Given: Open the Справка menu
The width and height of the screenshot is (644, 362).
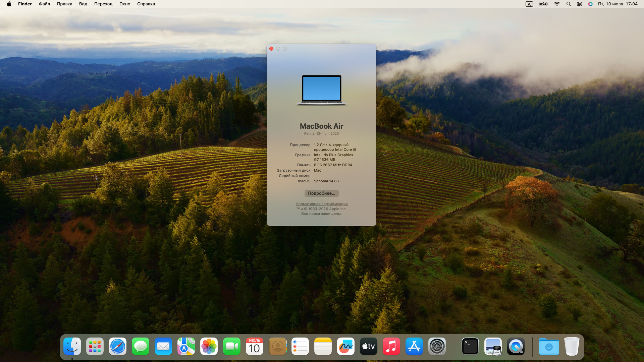Looking at the screenshot, I should (146, 4).
